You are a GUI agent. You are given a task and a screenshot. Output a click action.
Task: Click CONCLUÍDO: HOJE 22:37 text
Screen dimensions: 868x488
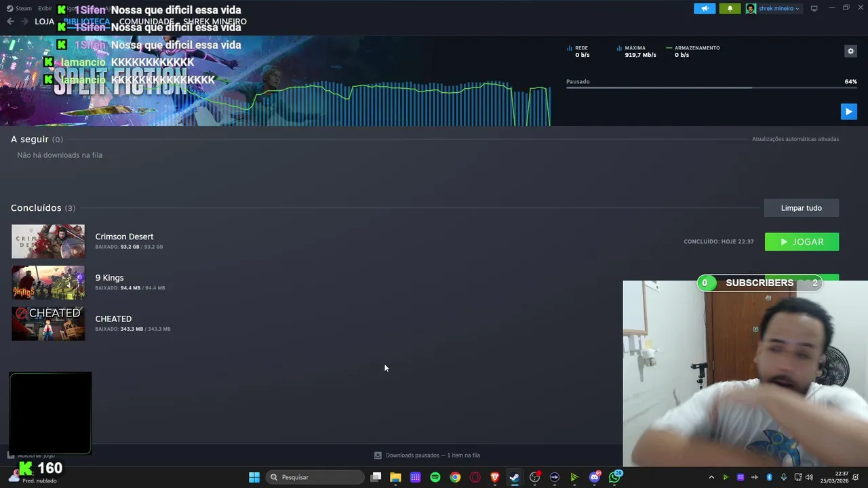pos(719,242)
